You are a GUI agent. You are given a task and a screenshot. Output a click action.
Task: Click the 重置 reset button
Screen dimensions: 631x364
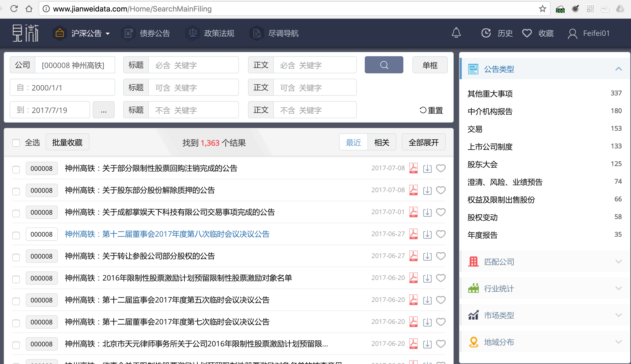point(431,110)
